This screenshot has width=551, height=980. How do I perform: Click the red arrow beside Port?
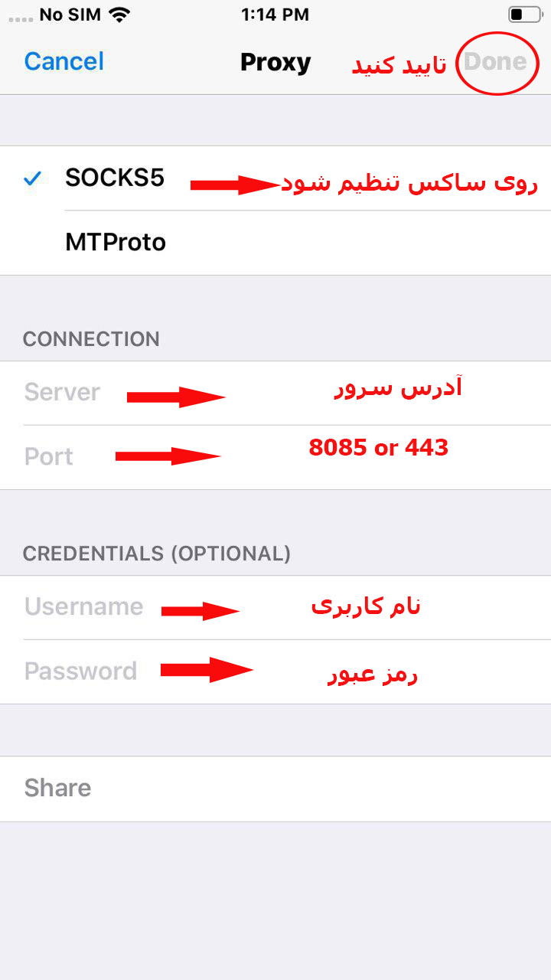(168, 456)
